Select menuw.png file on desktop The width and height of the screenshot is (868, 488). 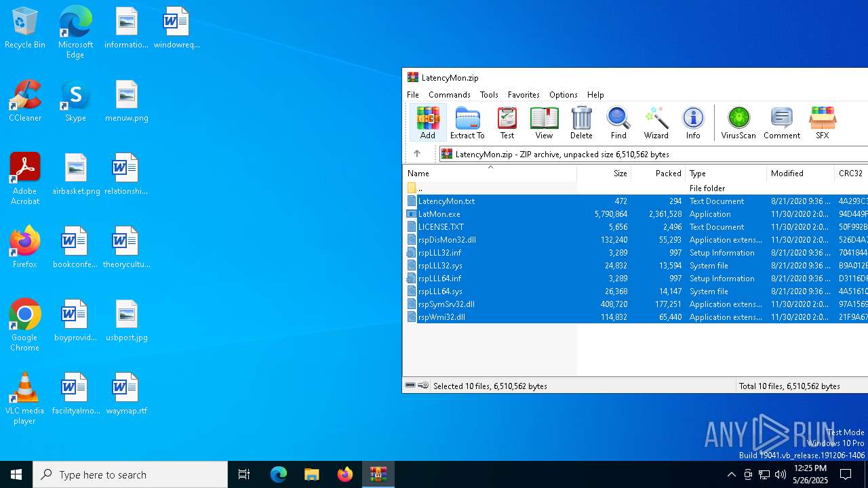(x=126, y=102)
